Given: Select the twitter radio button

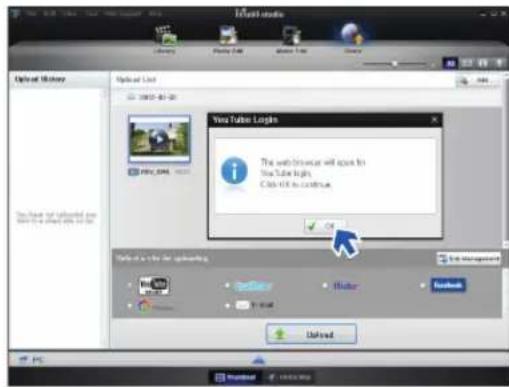Looking at the screenshot, I should (227, 286).
